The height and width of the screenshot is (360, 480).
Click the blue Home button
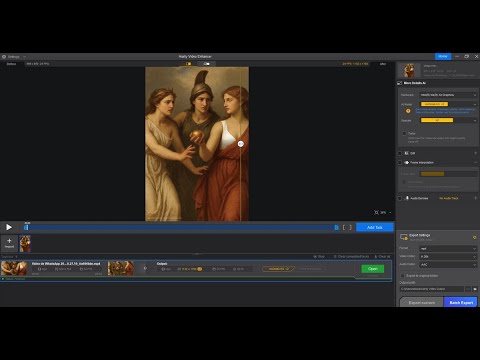[x=443, y=56]
